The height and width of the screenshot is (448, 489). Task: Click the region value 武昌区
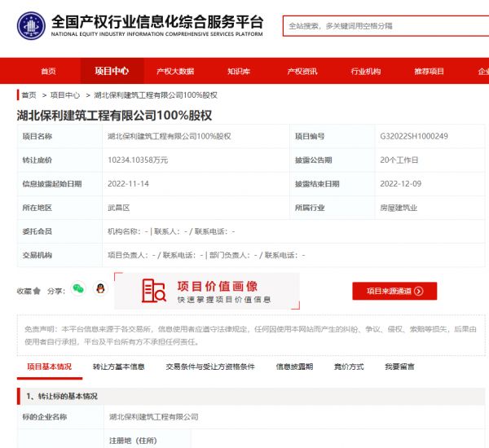(118, 208)
